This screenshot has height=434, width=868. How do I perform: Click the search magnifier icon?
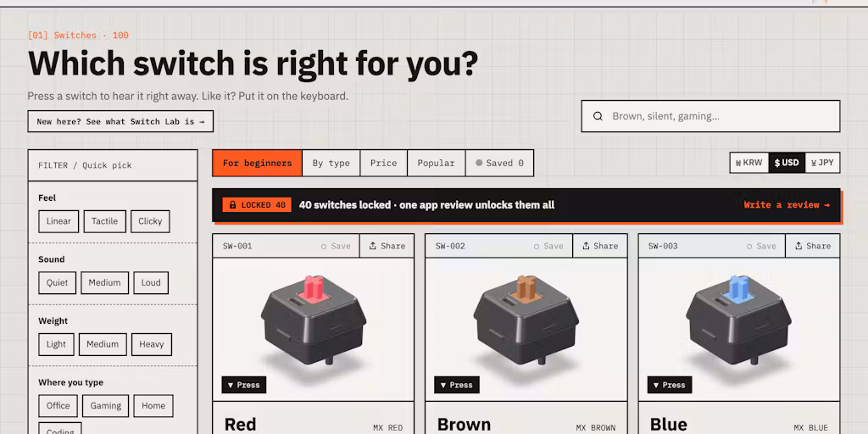[598, 116]
